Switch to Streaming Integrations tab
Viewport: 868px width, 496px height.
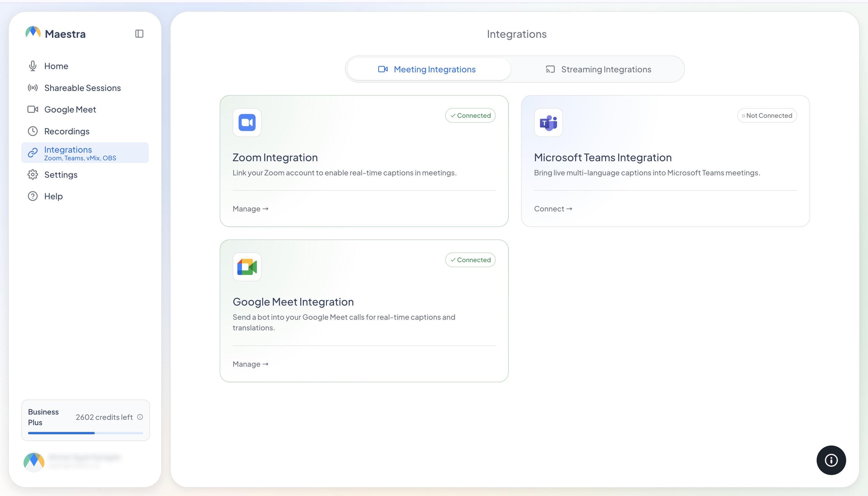pos(598,69)
